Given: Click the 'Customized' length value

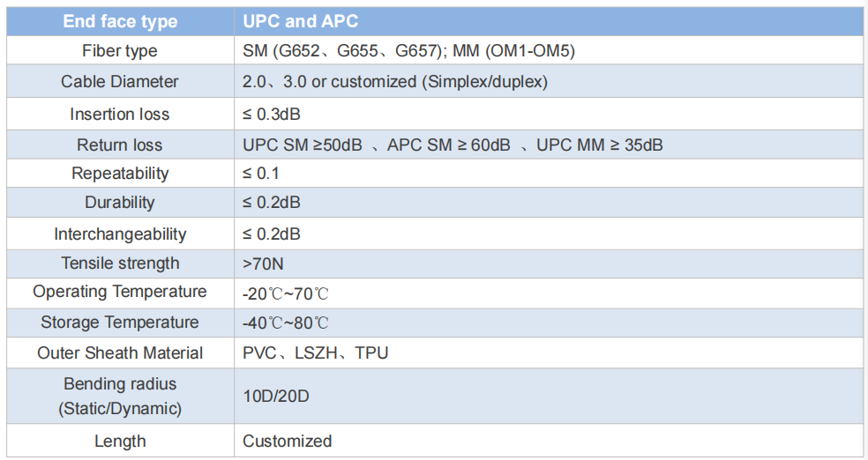Looking at the screenshot, I should 288,441.
